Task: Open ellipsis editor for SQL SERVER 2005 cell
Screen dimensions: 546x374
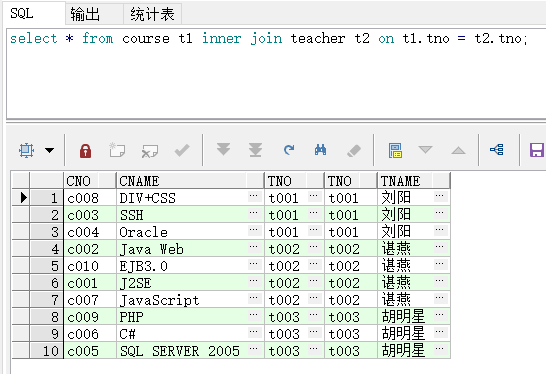Action: (x=254, y=349)
